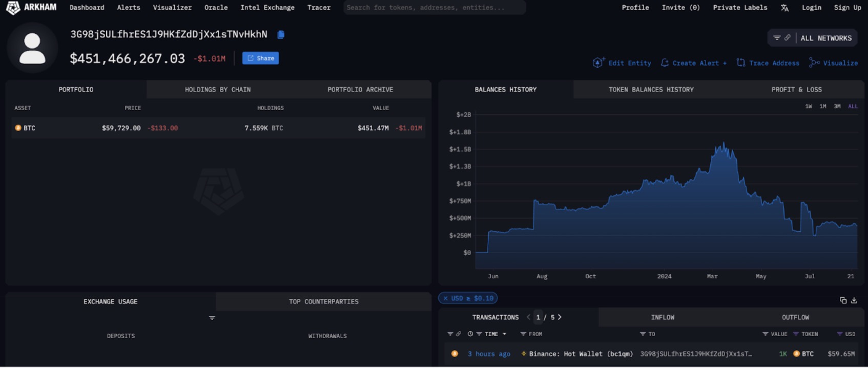The height and width of the screenshot is (369, 868).
Task: Filter the USD column
Action: pos(839,334)
